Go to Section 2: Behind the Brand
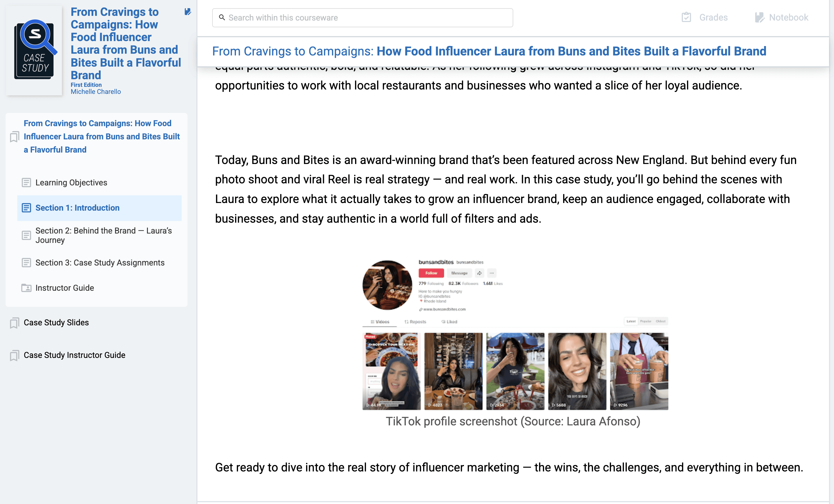 [x=104, y=235]
